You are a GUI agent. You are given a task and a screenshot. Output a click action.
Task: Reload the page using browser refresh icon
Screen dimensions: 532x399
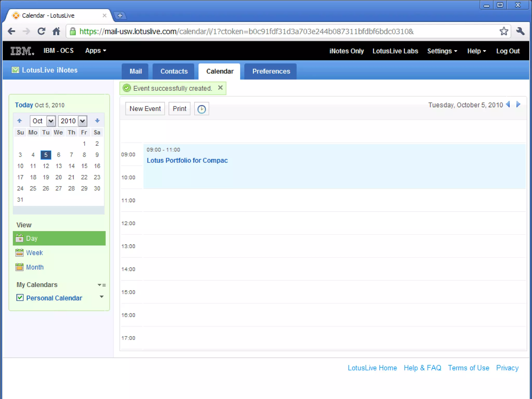coord(41,31)
